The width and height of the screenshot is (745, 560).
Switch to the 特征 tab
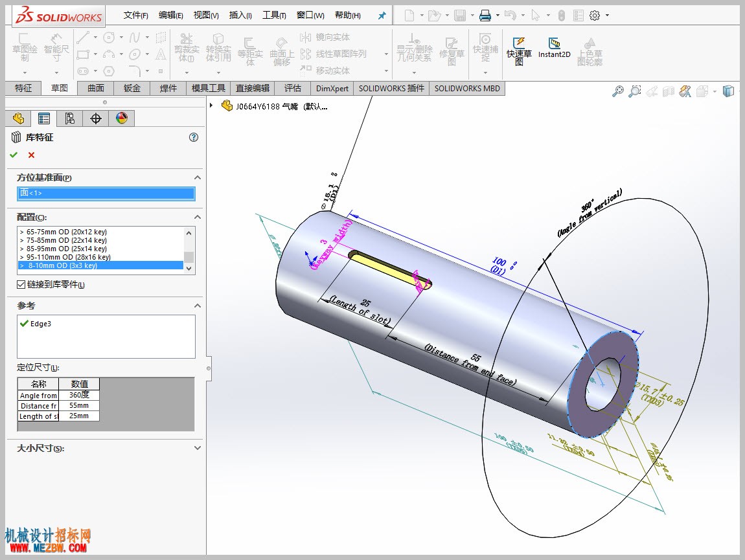23,88
